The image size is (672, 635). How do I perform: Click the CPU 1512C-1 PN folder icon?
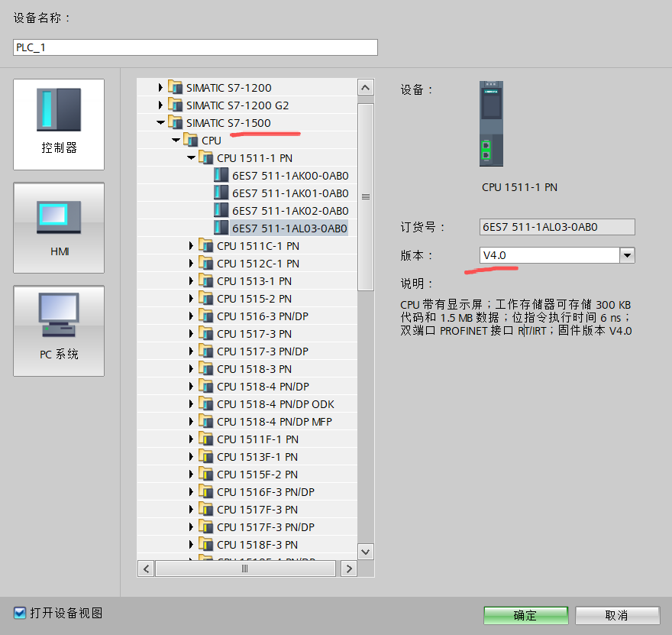(205, 264)
